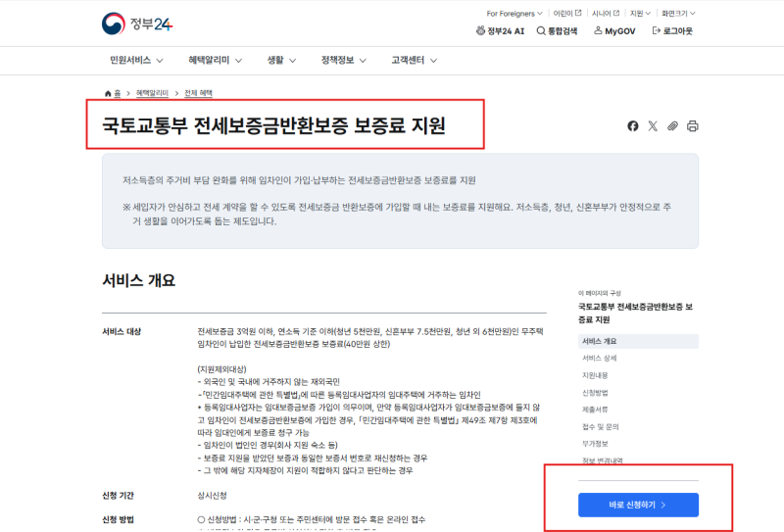The width and height of the screenshot is (784, 532).
Task: Jump to 신청방법 in sidebar
Action: (x=595, y=393)
